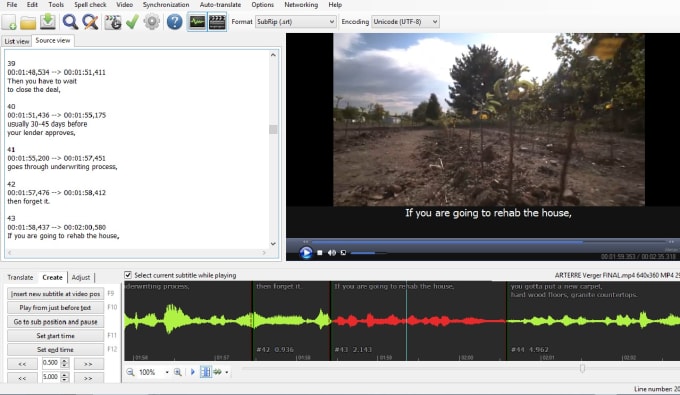The height and width of the screenshot is (395, 680).
Task: Click the green checkmark spell check icon
Action: click(132, 22)
